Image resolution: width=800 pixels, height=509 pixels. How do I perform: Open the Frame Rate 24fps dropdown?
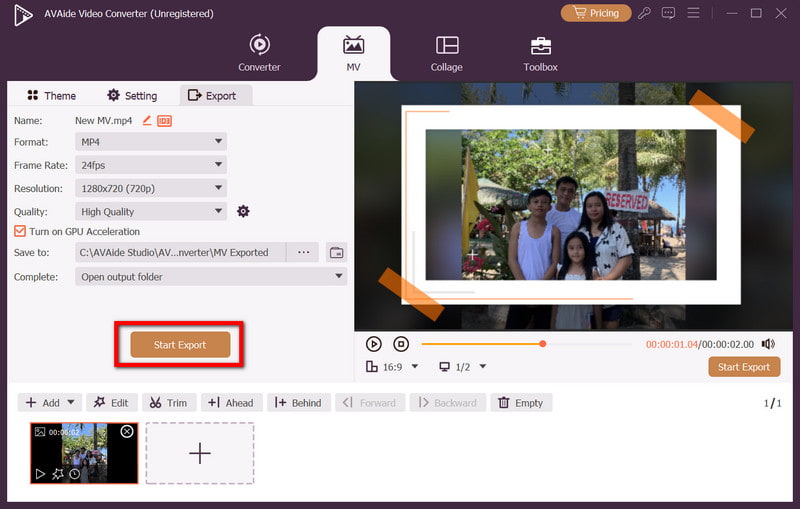tap(151, 165)
